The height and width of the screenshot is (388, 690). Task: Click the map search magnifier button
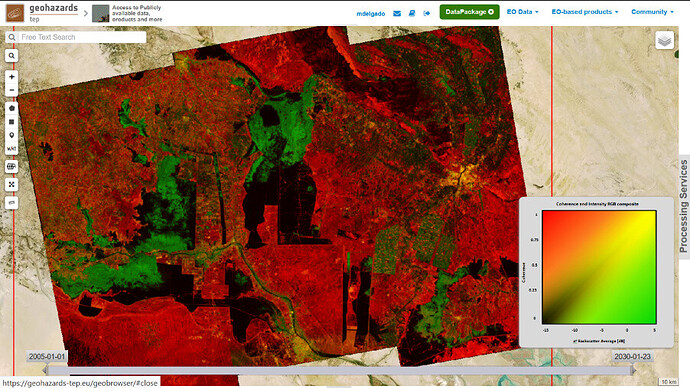(11, 56)
